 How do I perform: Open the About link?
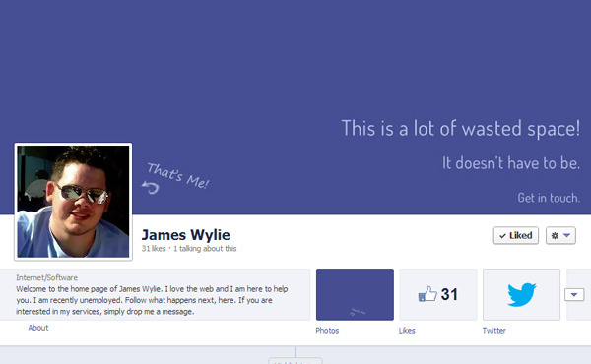pyautogui.click(x=38, y=328)
